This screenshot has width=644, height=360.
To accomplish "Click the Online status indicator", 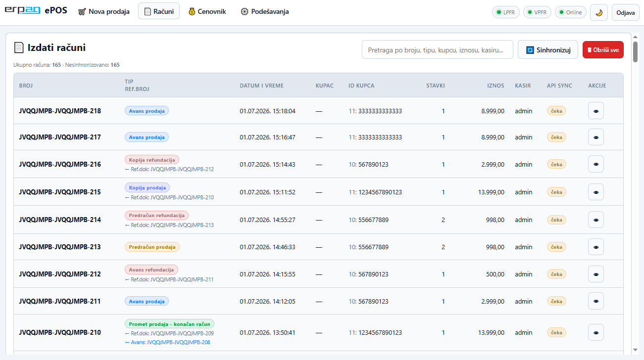I will coord(571,12).
